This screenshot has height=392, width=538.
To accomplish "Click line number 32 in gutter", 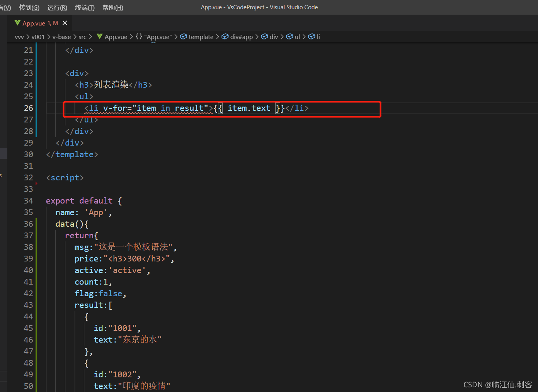I will pyautogui.click(x=29, y=178).
